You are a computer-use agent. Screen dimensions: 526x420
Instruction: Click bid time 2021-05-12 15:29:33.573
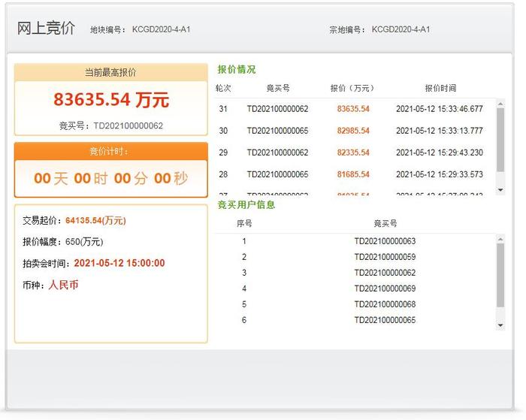440,174
